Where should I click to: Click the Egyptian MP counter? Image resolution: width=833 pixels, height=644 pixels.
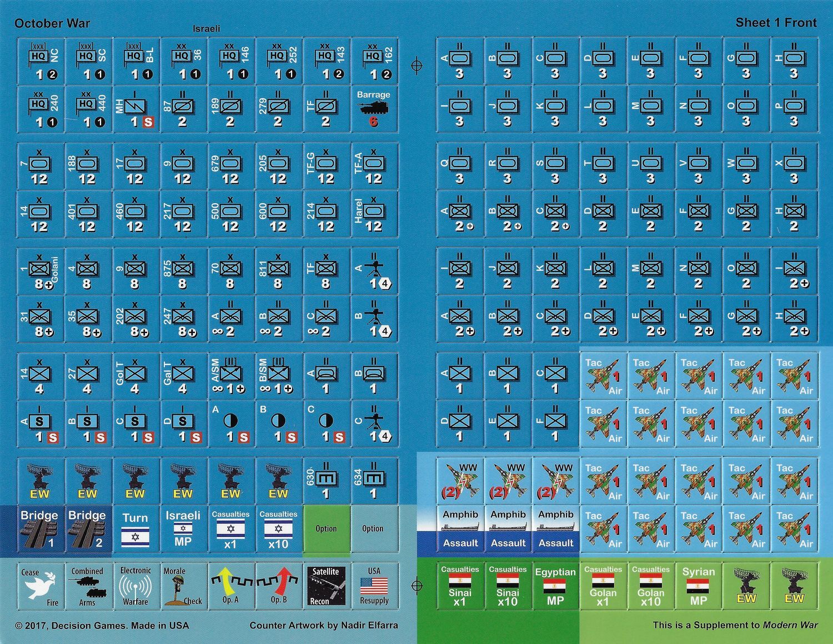[x=555, y=586]
